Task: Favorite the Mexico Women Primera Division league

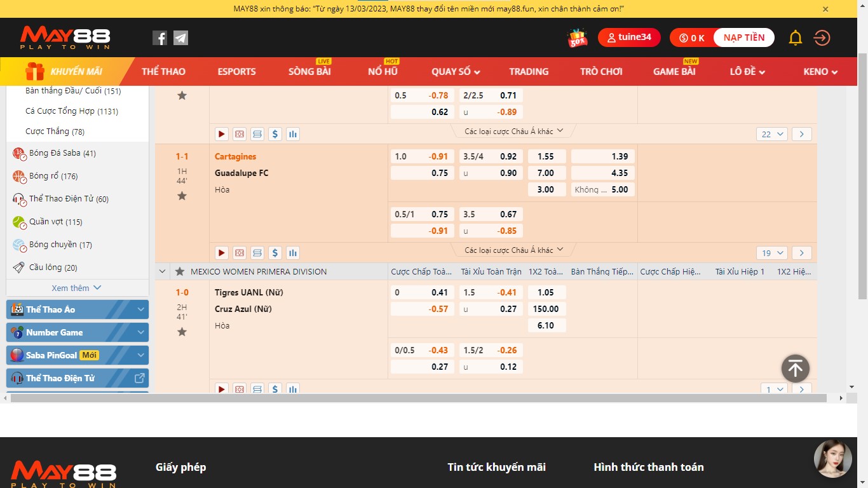Action: [180, 271]
